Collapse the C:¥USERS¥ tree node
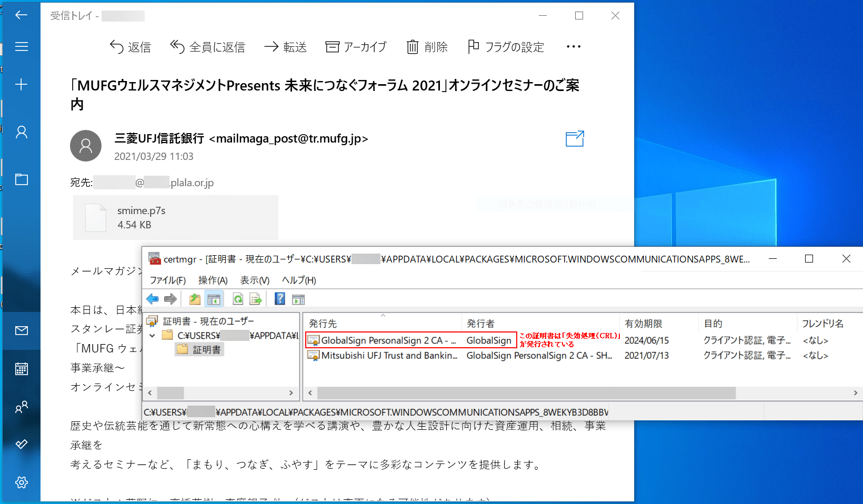The image size is (863, 504). click(x=152, y=336)
